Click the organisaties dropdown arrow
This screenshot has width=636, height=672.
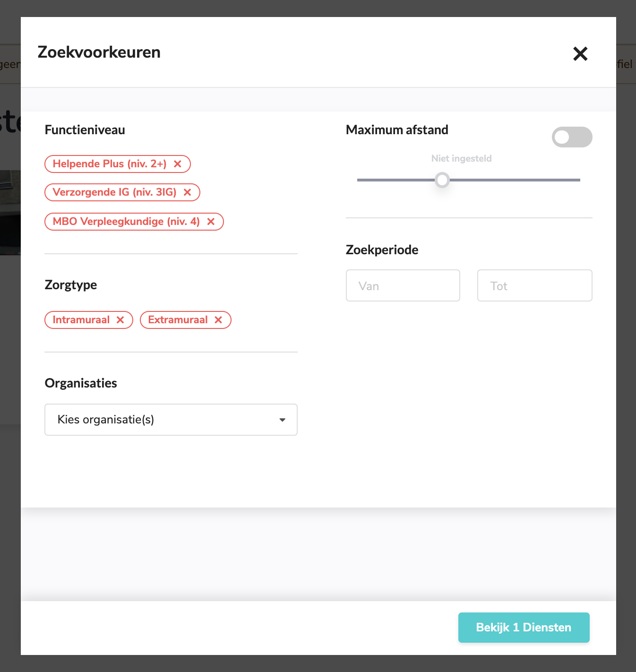283,420
